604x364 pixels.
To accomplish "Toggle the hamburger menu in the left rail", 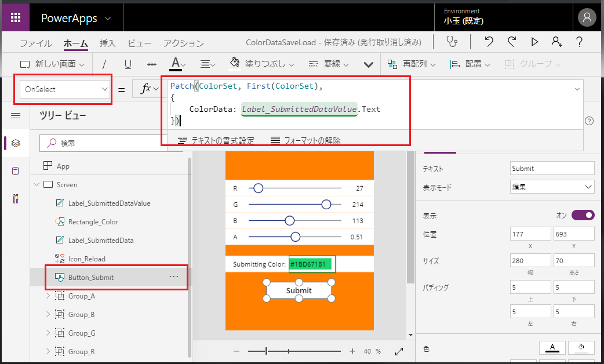I will click(x=16, y=115).
